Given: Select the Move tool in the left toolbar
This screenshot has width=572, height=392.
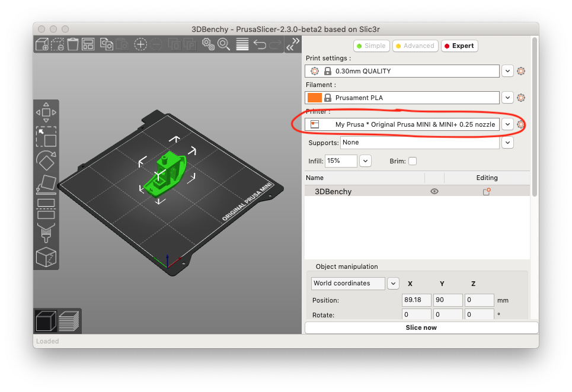Looking at the screenshot, I should pos(46,113).
